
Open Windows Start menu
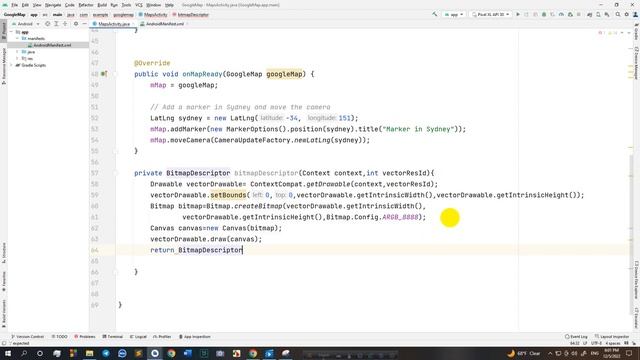[x=8, y=353]
